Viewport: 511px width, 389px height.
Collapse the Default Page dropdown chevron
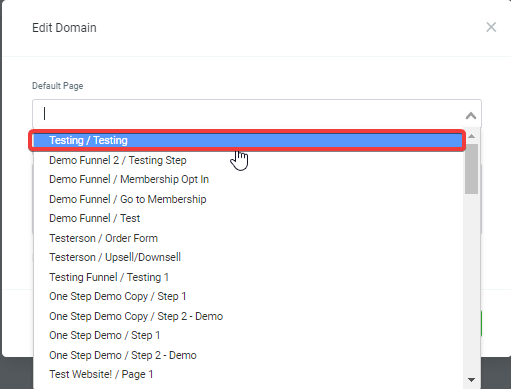click(471, 116)
